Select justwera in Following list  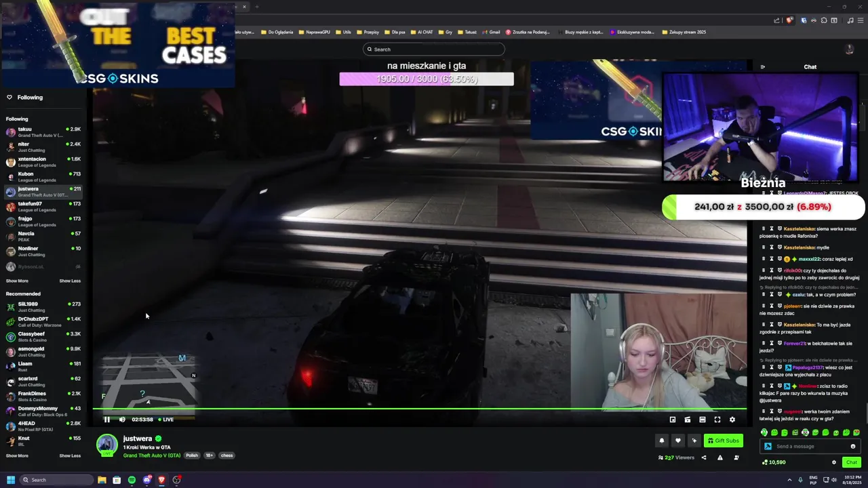[43, 191]
